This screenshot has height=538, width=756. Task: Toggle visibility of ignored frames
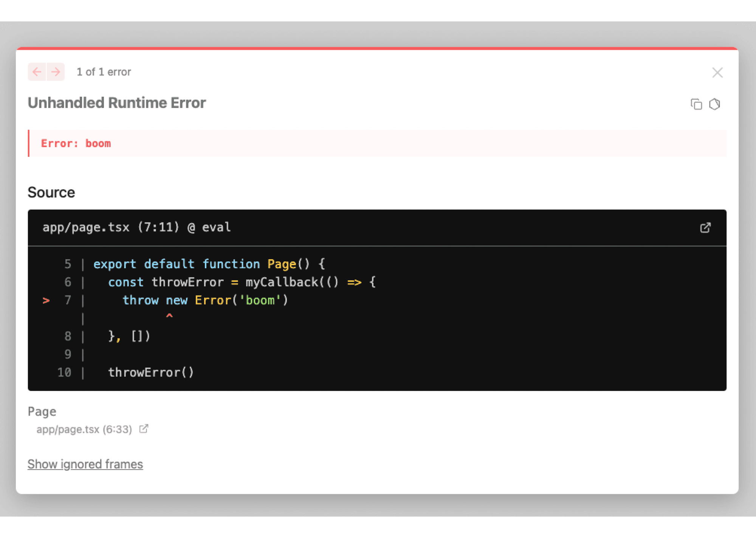coord(86,464)
